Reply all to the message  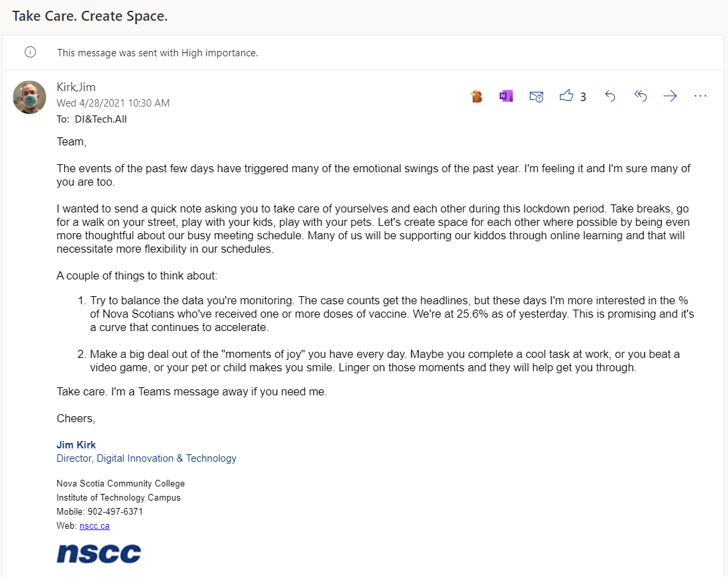[x=640, y=96]
